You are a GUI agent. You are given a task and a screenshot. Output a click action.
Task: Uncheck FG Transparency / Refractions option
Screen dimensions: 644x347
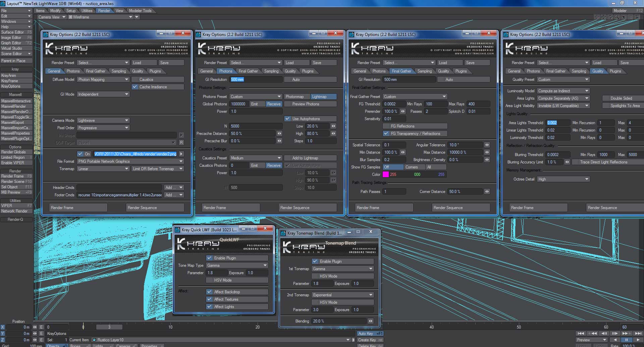386,134
